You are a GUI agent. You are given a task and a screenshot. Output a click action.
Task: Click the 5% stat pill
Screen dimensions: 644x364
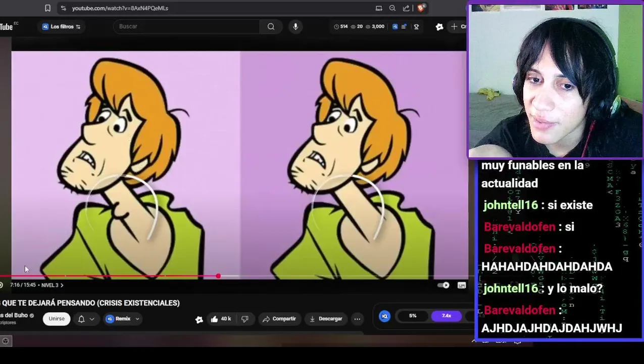click(x=413, y=316)
